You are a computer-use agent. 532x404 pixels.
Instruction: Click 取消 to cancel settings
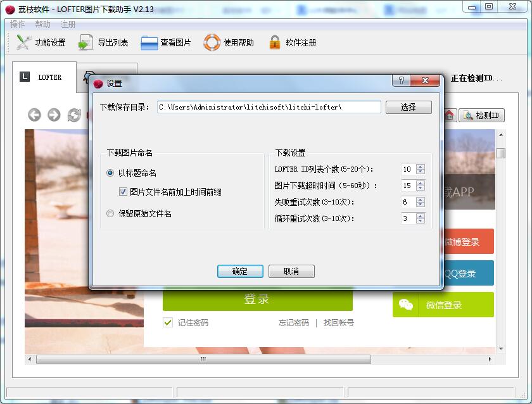point(291,272)
